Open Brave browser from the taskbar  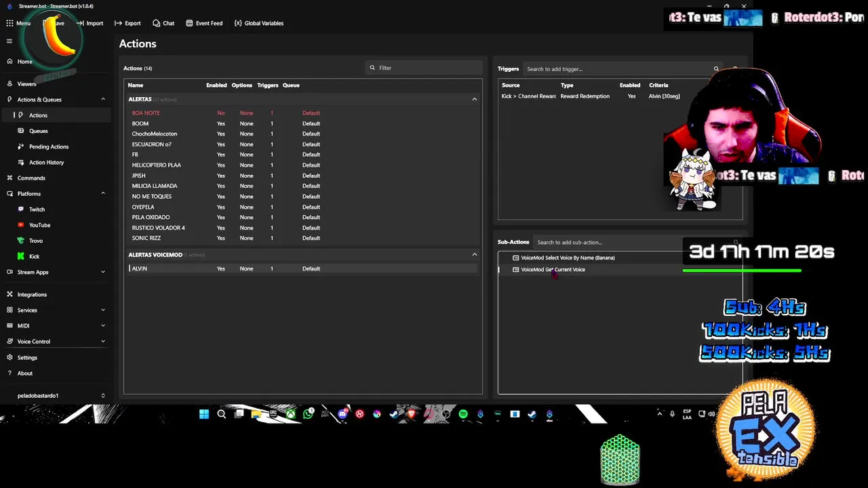coord(412,414)
